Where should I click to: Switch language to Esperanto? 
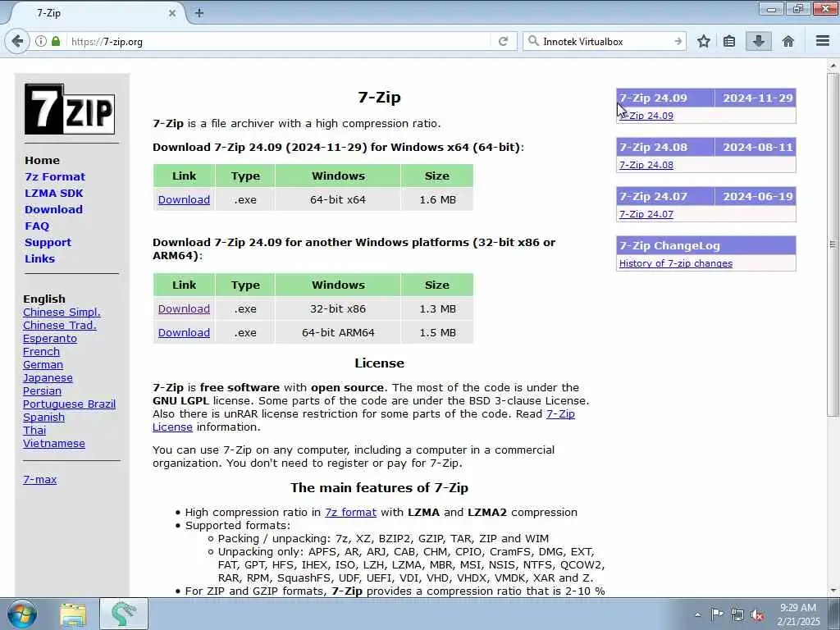click(50, 339)
